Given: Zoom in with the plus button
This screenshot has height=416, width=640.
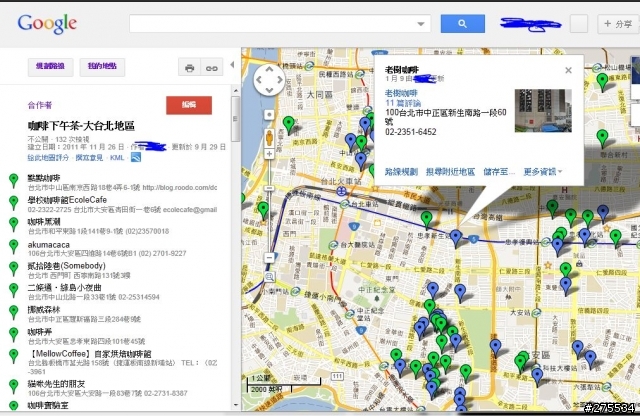Looking at the screenshot, I should pyautogui.click(x=269, y=154).
